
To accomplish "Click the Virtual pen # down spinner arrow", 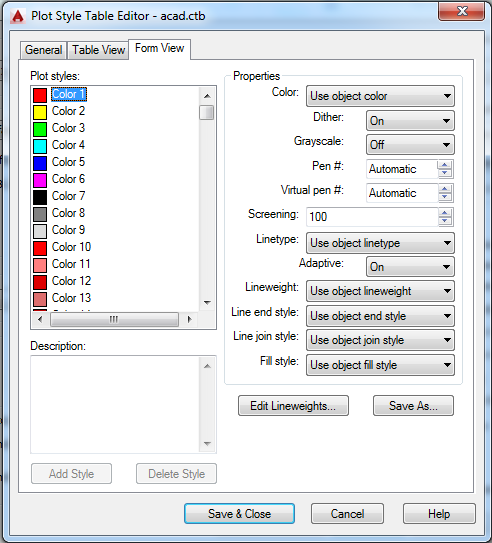I will pyautogui.click(x=445, y=197).
